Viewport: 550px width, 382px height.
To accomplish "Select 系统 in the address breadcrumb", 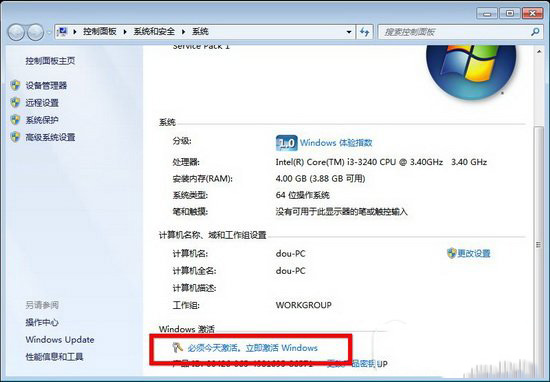I will click(x=200, y=32).
